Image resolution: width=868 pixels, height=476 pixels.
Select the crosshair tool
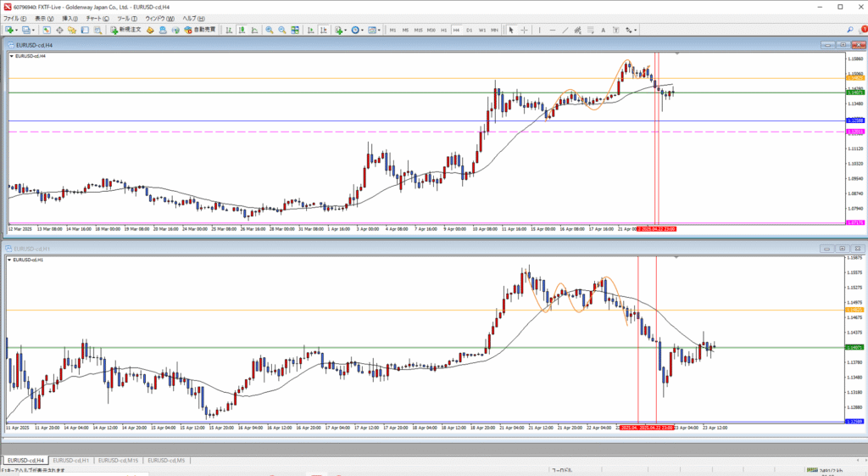[524, 30]
